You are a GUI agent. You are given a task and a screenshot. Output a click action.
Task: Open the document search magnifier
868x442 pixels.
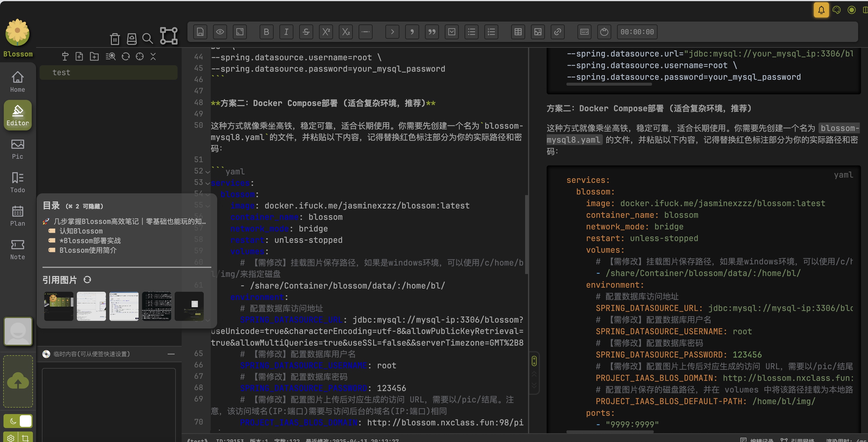(148, 38)
